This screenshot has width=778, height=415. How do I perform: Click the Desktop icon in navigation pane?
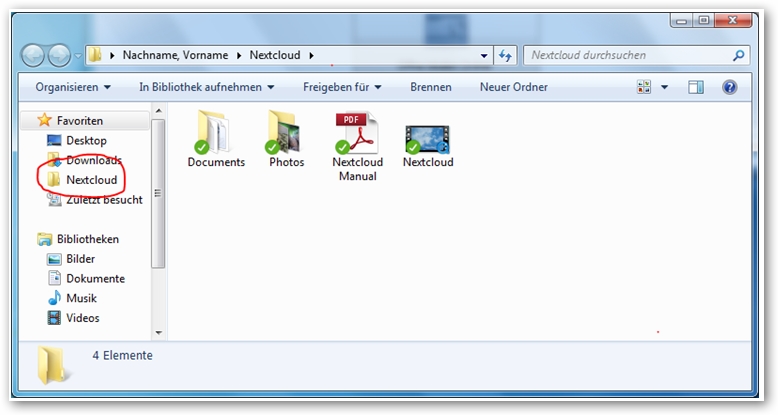coord(54,140)
